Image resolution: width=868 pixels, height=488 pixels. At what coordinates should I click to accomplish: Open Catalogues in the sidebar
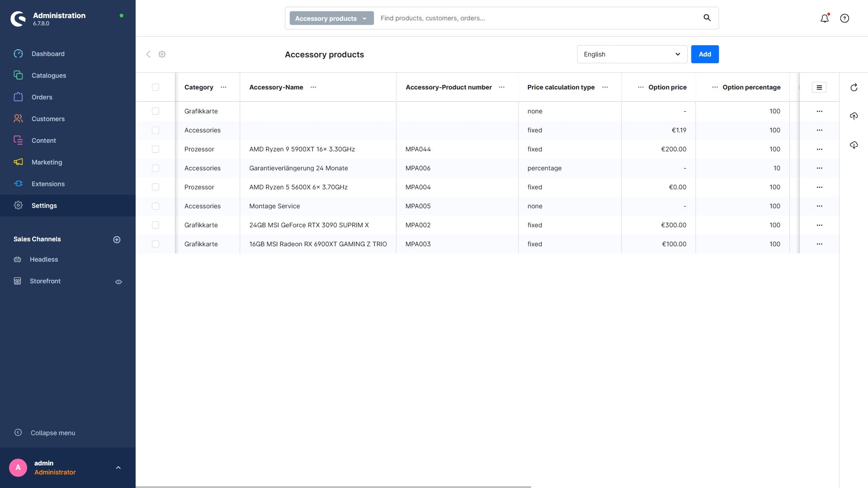[49, 75]
